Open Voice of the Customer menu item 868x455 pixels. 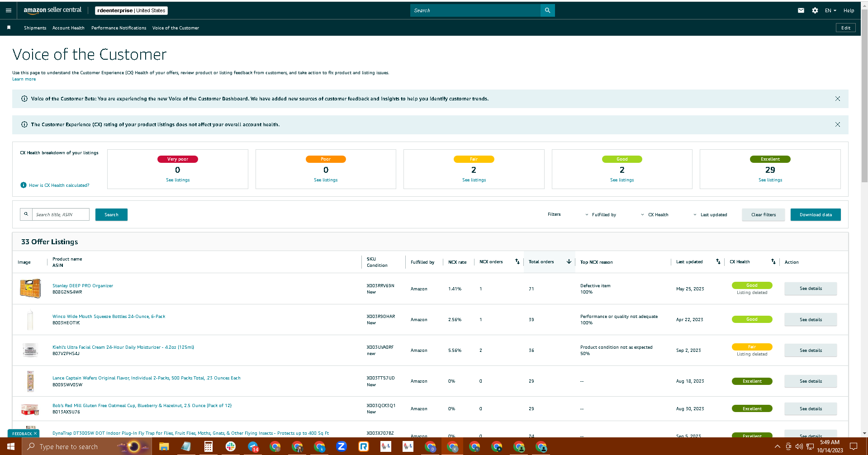pos(175,28)
